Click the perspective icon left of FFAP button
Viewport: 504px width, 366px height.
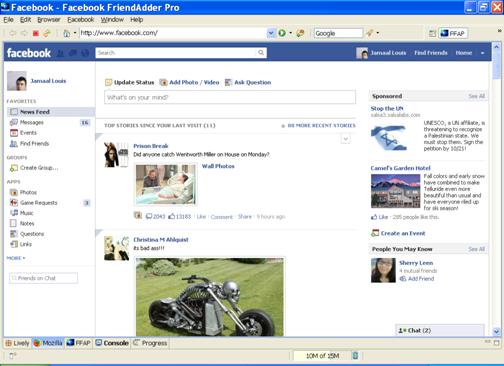[x=432, y=33]
